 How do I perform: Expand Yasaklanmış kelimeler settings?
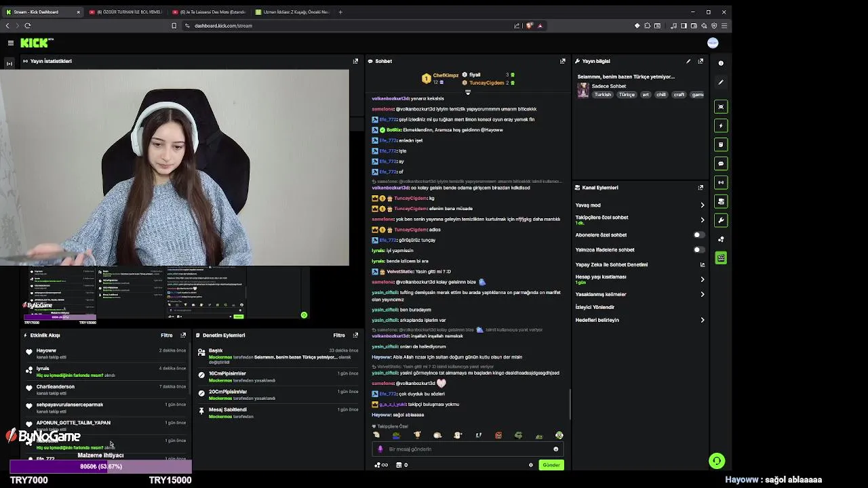pyautogui.click(x=703, y=294)
